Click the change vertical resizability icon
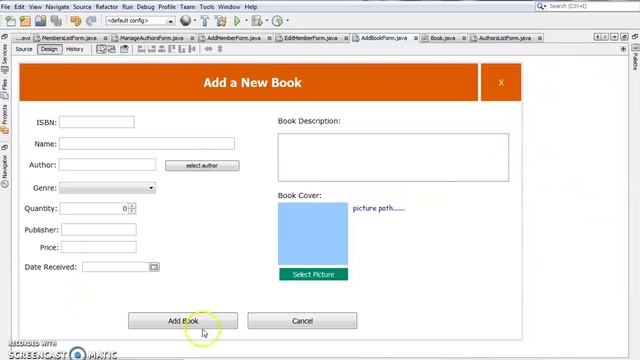 coord(220,49)
